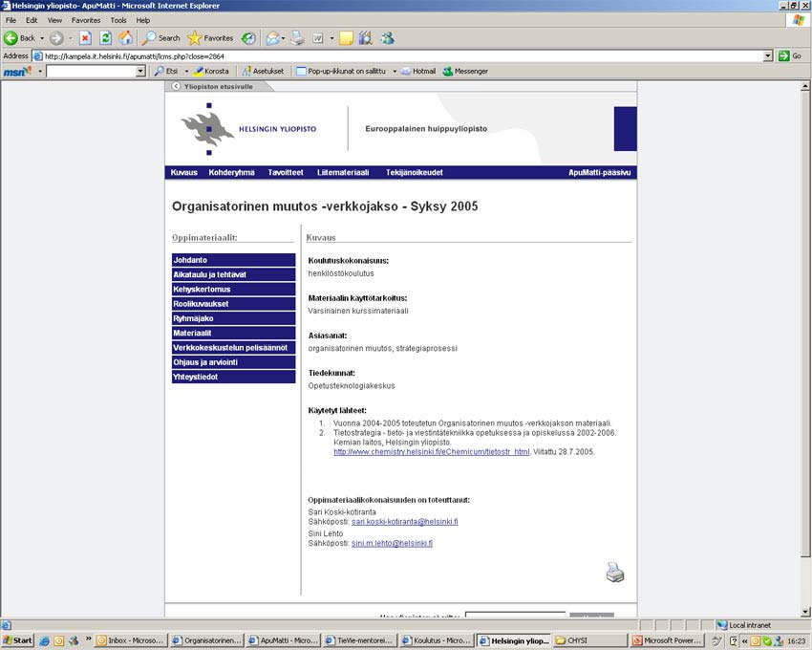Go to the Kohderyhmä navigation tab
812x650 pixels.
[231, 173]
